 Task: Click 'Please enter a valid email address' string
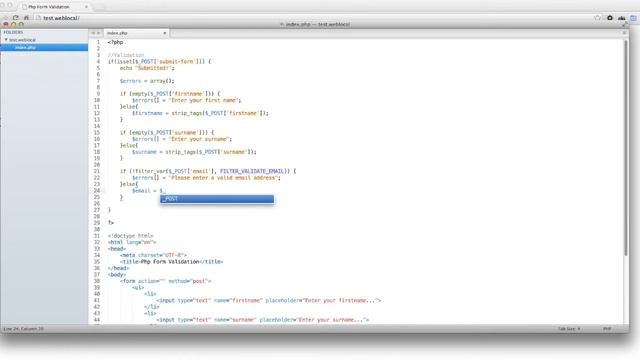[x=223, y=178]
